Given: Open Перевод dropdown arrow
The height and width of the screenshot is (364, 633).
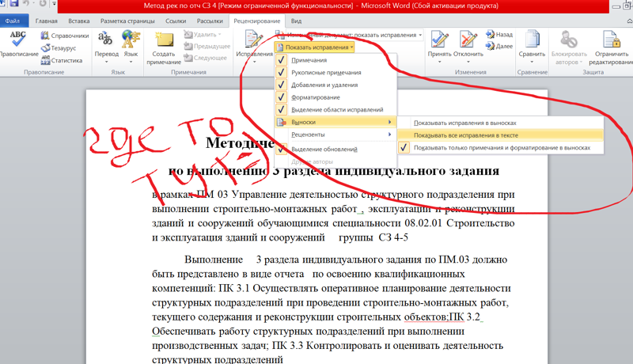Looking at the screenshot, I should tap(106, 62).
